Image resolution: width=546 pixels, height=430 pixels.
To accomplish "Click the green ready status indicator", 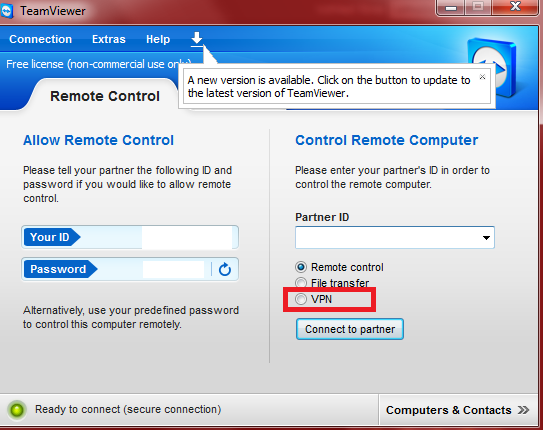I will (17, 410).
